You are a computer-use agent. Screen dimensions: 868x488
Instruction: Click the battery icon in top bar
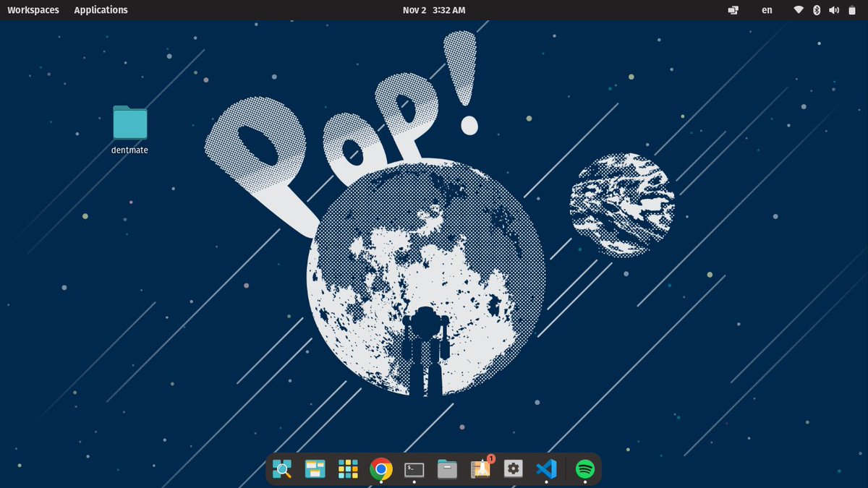pos(852,10)
